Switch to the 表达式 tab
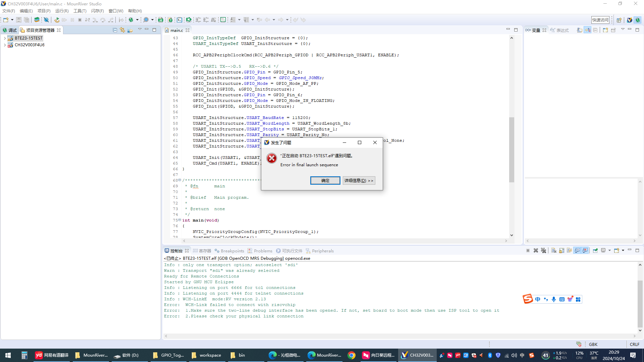 click(559, 30)
